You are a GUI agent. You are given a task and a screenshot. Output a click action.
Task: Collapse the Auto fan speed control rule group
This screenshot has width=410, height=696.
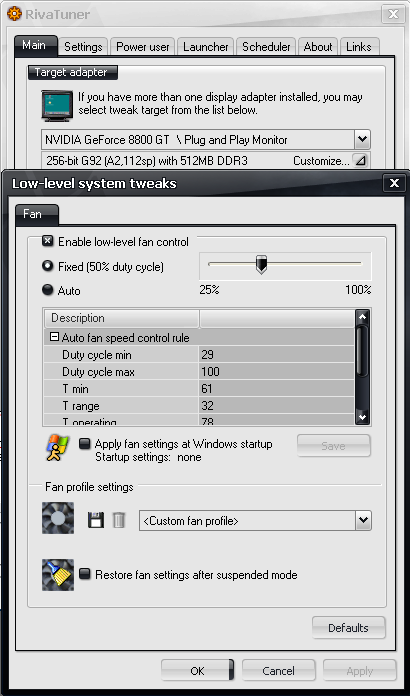[x=54, y=337]
